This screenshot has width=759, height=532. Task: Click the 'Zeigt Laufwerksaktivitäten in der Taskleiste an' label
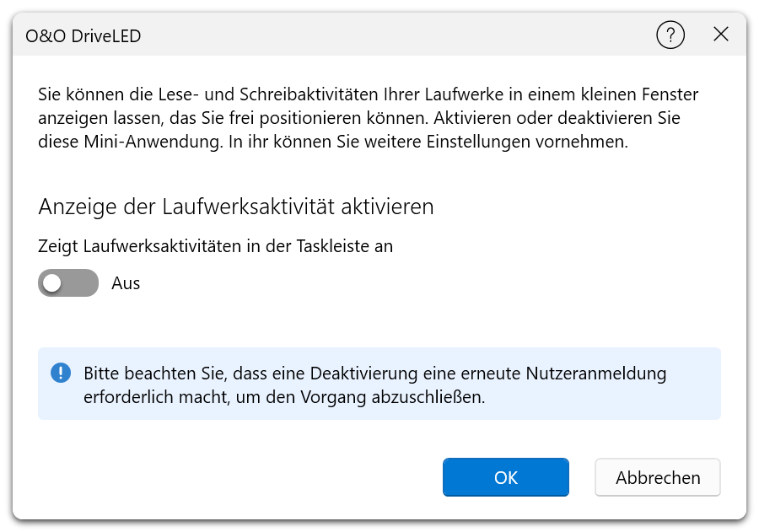point(216,246)
